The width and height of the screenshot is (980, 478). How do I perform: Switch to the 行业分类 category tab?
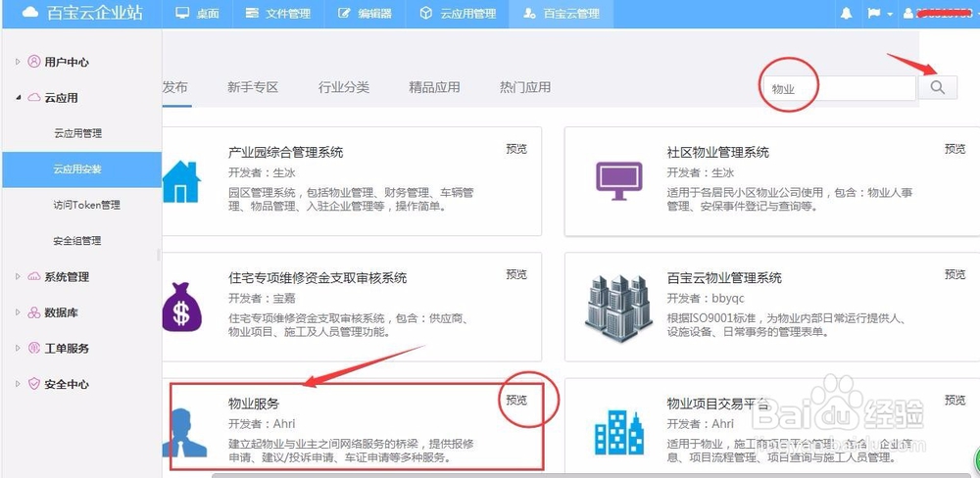344,87
